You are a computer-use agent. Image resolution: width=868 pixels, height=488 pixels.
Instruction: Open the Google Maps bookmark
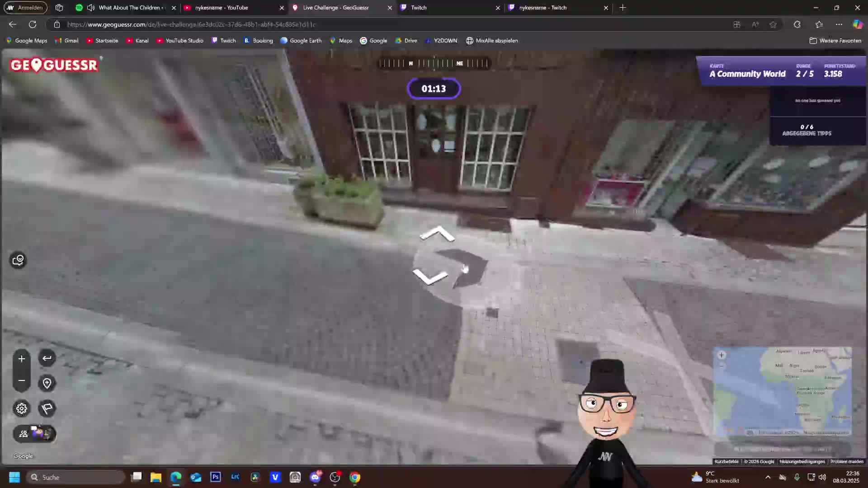coord(27,41)
